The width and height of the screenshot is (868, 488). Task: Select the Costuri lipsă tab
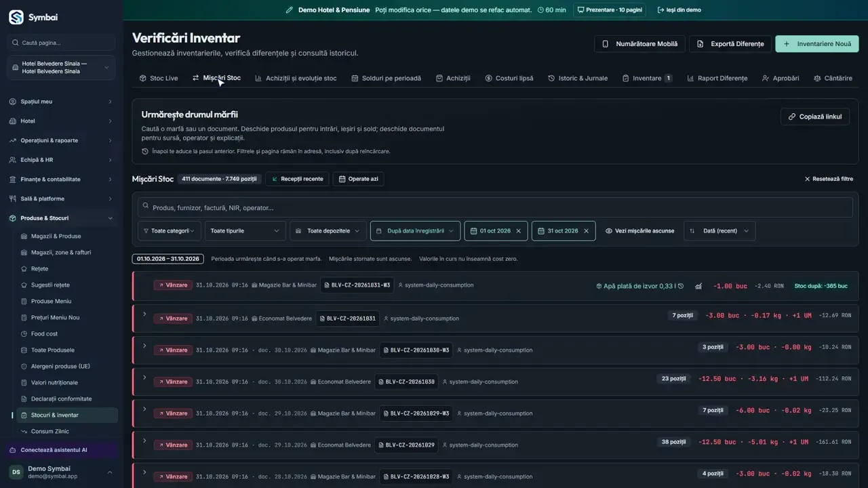[509, 78]
